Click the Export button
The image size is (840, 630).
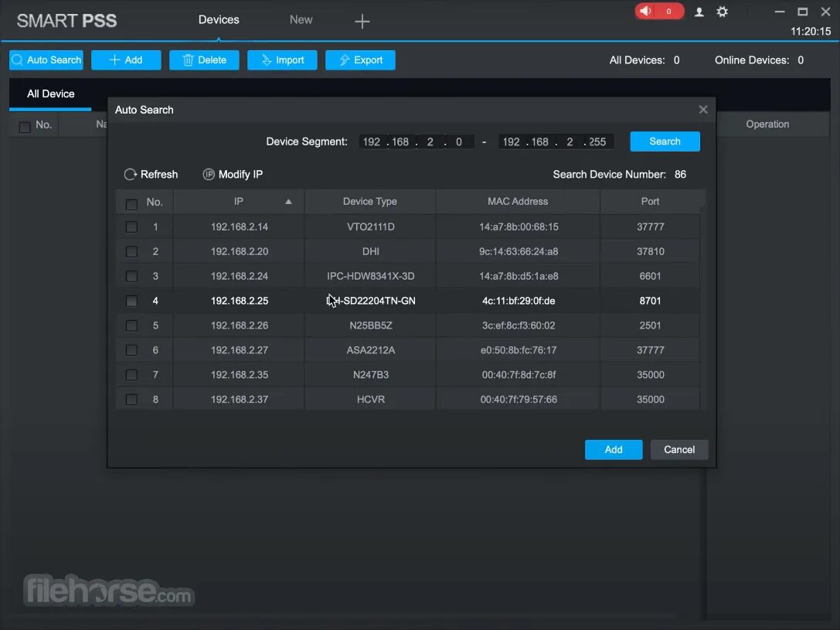tap(361, 60)
